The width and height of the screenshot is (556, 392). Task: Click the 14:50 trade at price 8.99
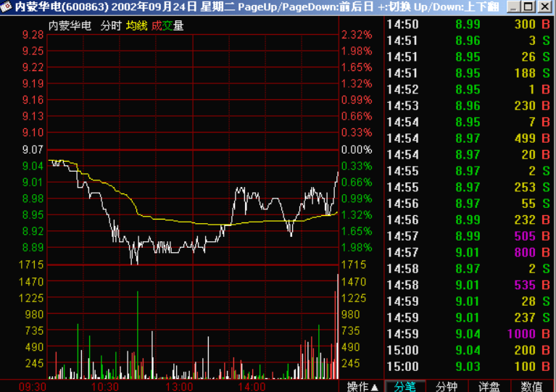coord(470,24)
